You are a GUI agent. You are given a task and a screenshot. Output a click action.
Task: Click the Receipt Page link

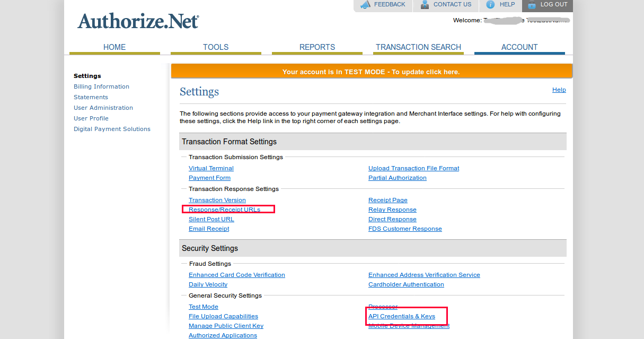388,200
